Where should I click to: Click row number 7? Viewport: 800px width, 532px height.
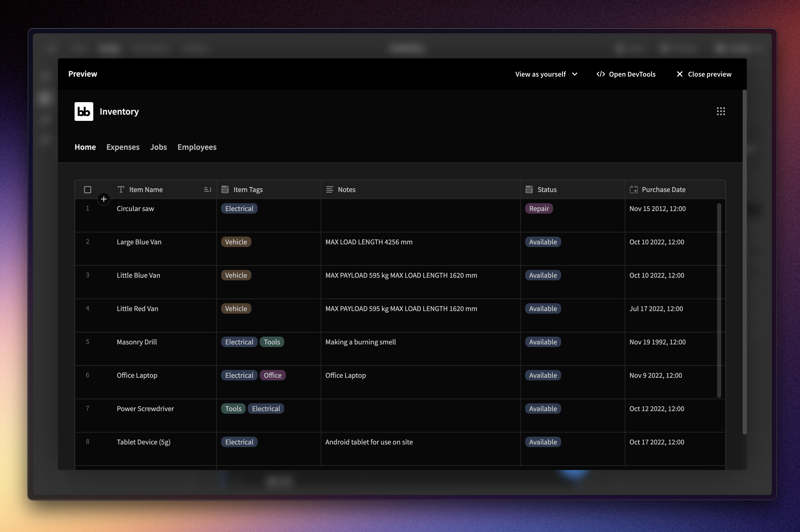(88, 408)
